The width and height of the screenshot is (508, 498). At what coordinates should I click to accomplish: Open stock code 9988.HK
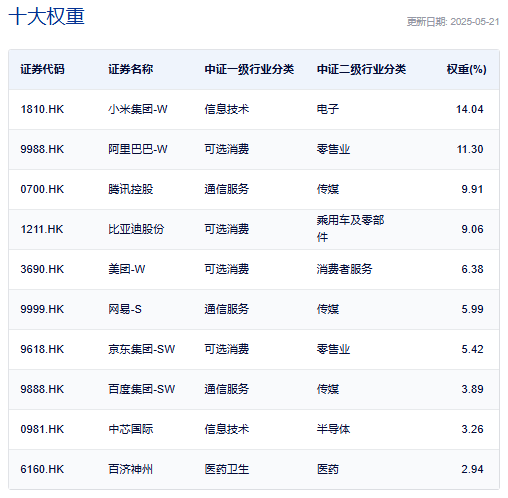[42, 149]
